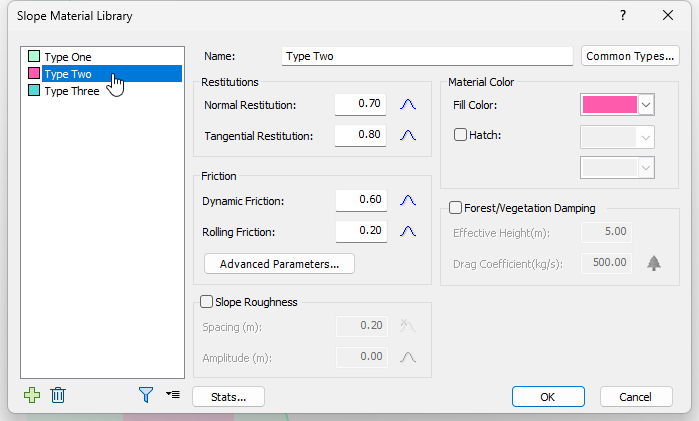Click the Name input field

pos(427,56)
